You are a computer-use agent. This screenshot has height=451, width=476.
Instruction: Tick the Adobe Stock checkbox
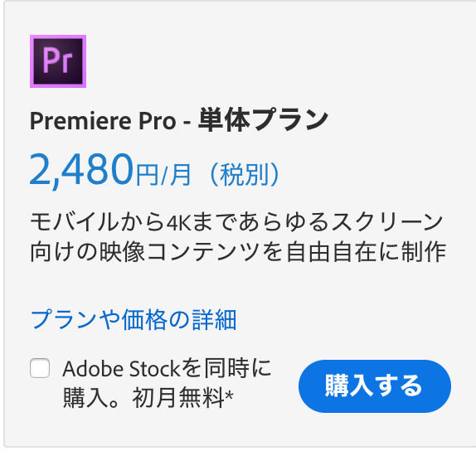click(40, 368)
